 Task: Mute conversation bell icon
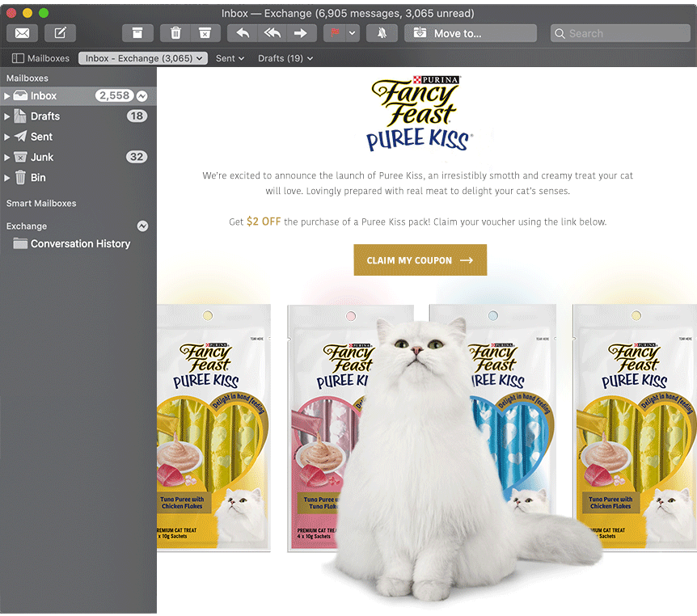pyautogui.click(x=382, y=33)
